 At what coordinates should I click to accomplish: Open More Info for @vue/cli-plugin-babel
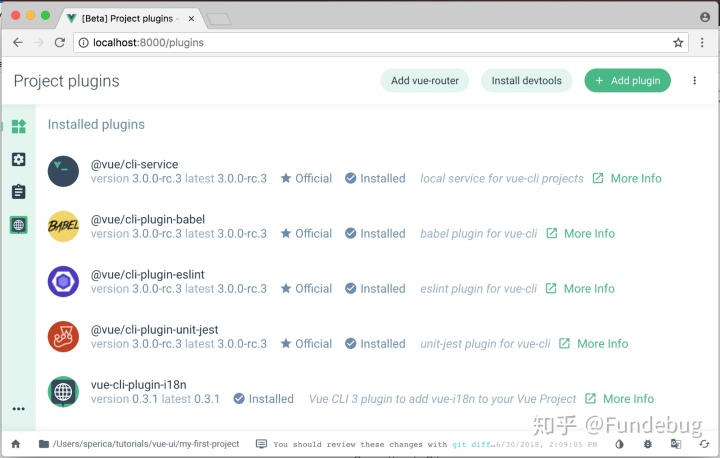[x=581, y=233]
